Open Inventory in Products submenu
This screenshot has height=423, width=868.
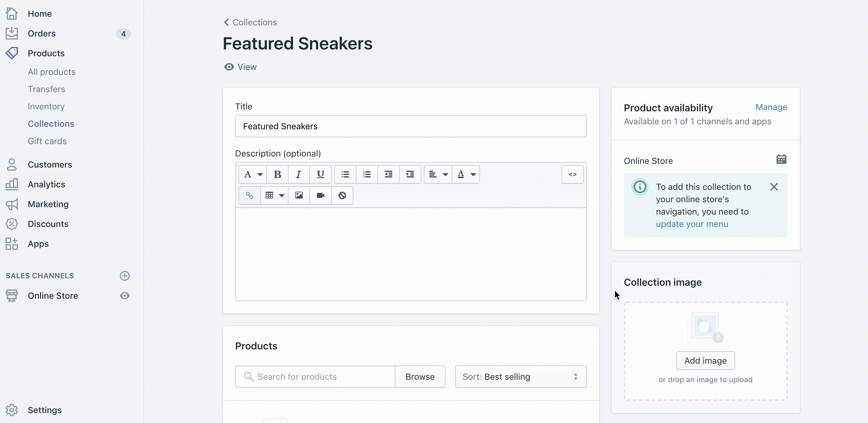pos(46,107)
